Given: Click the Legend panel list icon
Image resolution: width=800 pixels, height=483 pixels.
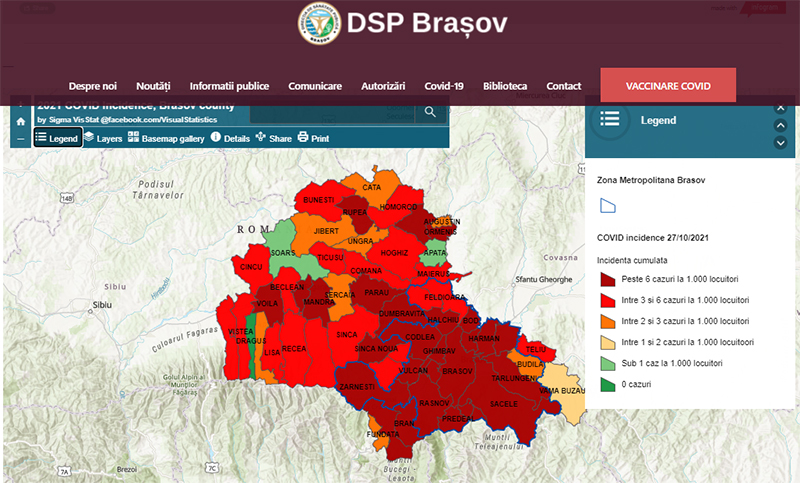Looking at the screenshot, I should 609,119.
